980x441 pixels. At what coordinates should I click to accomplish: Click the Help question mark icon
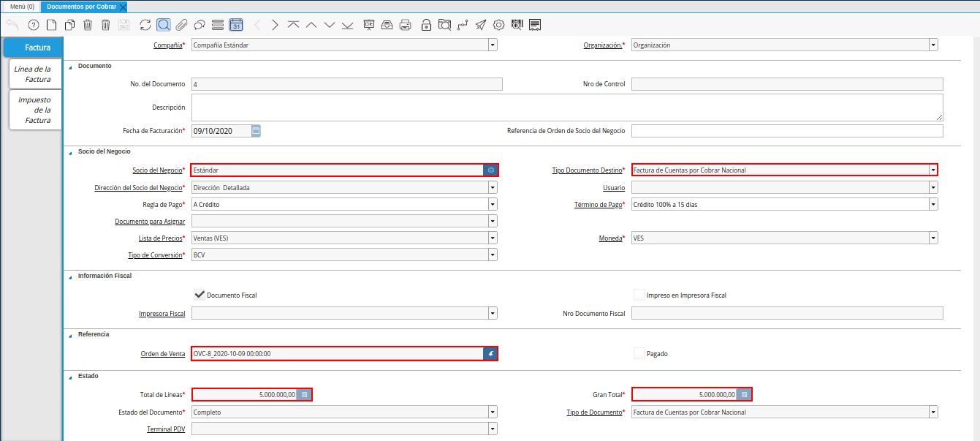[x=33, y=25]
